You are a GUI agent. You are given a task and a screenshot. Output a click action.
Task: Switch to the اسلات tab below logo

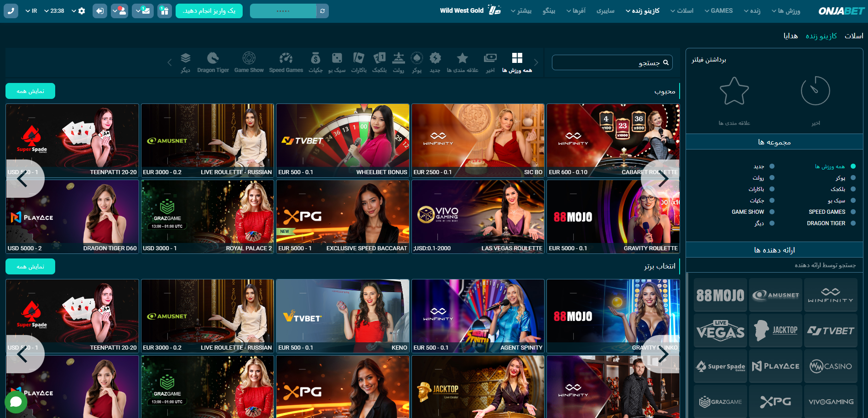point(853,36)
